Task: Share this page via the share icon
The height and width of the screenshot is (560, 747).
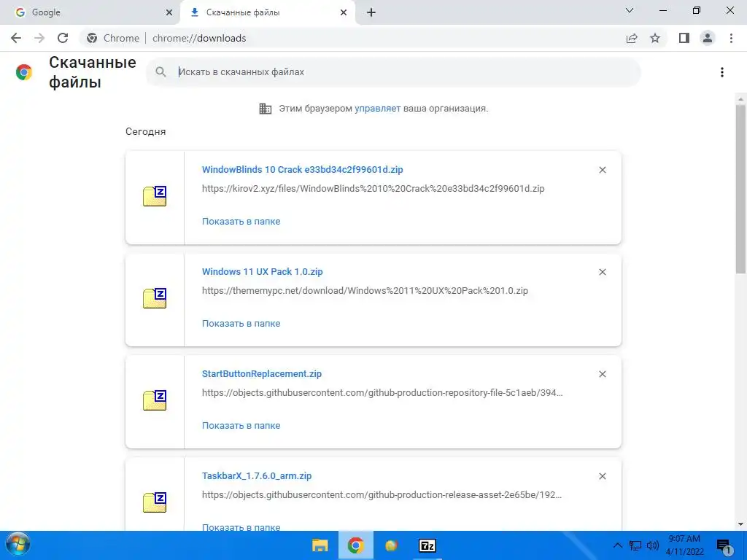Action: coord(632,38)
